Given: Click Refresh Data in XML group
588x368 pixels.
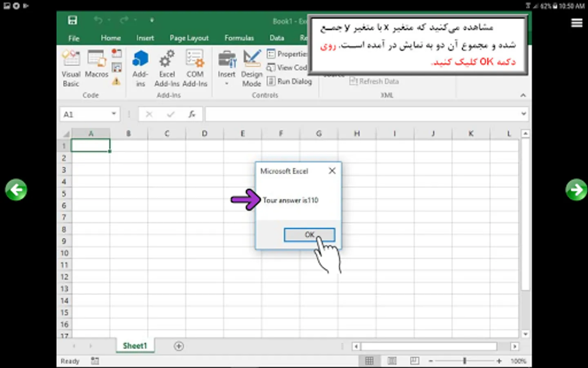Looking at the screenshot, I should pyautogui.click(x=374, y=81).
